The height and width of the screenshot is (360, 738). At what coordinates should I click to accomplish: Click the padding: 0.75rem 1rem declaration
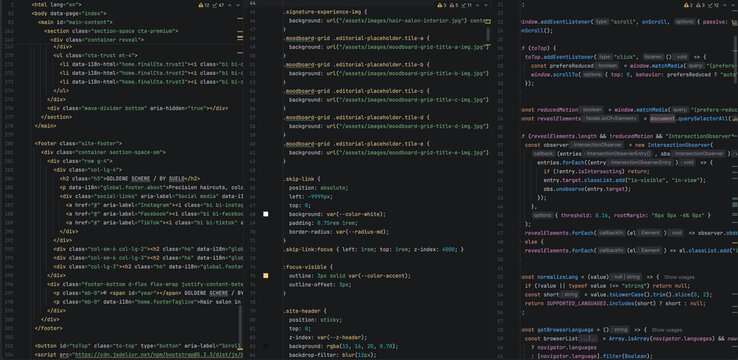(323, 223)
